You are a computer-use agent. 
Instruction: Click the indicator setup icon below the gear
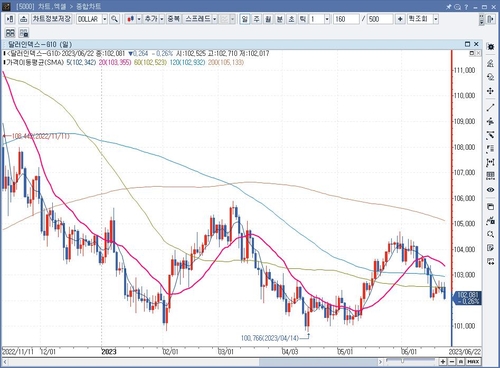[490, 63]
